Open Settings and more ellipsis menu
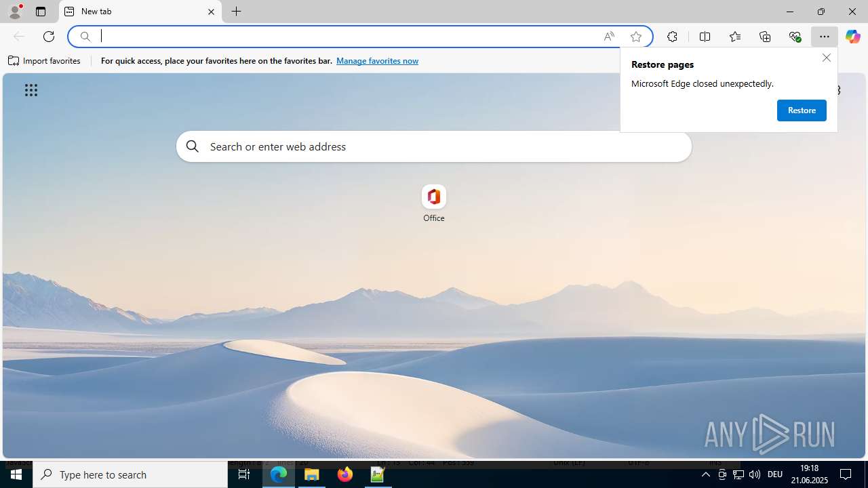Screen dimensions: 868x488 [x=825, y=37]
